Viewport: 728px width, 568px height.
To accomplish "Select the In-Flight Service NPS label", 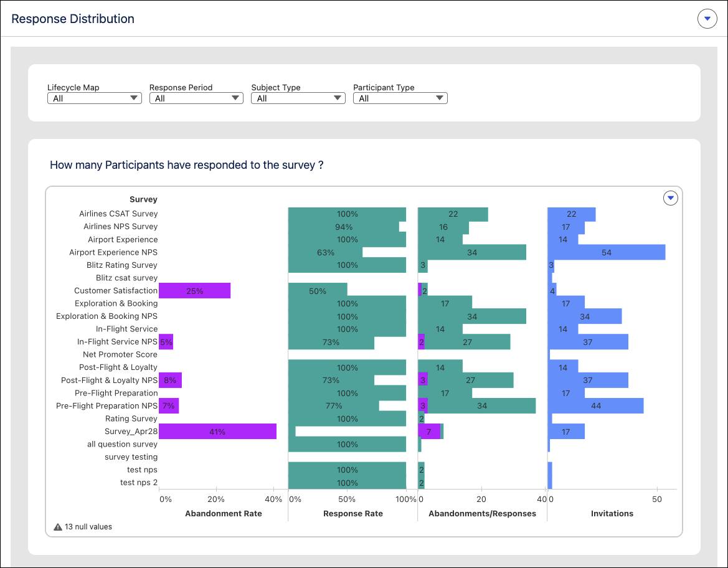I will 118,342.
